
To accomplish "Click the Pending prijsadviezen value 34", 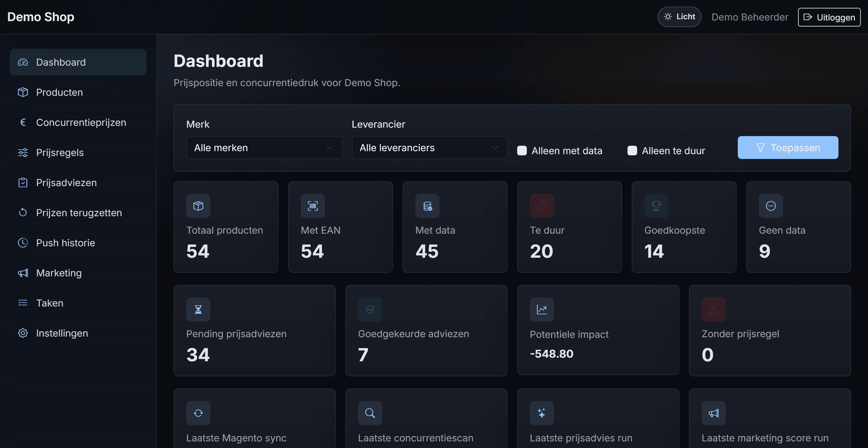I will point(198,355).
